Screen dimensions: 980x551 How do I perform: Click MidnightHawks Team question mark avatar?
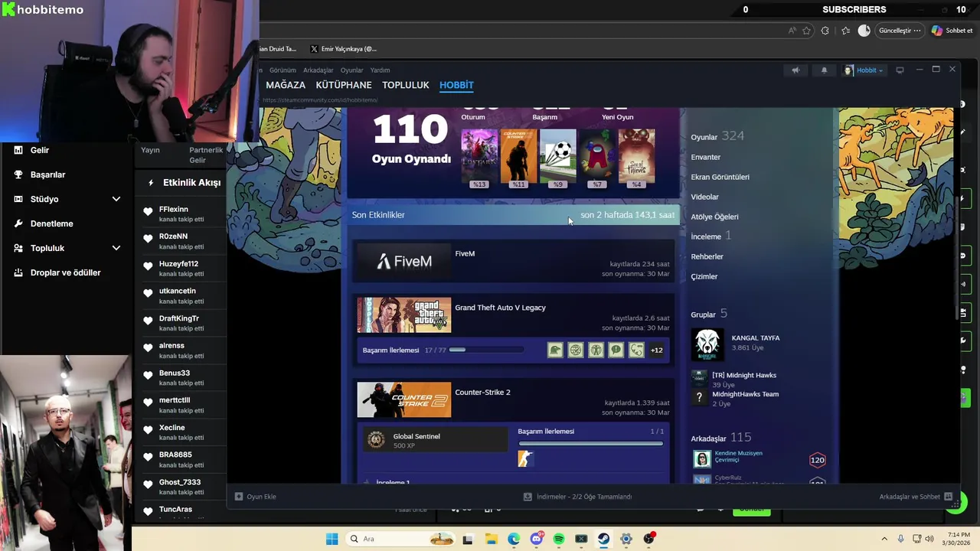point(699,397)
